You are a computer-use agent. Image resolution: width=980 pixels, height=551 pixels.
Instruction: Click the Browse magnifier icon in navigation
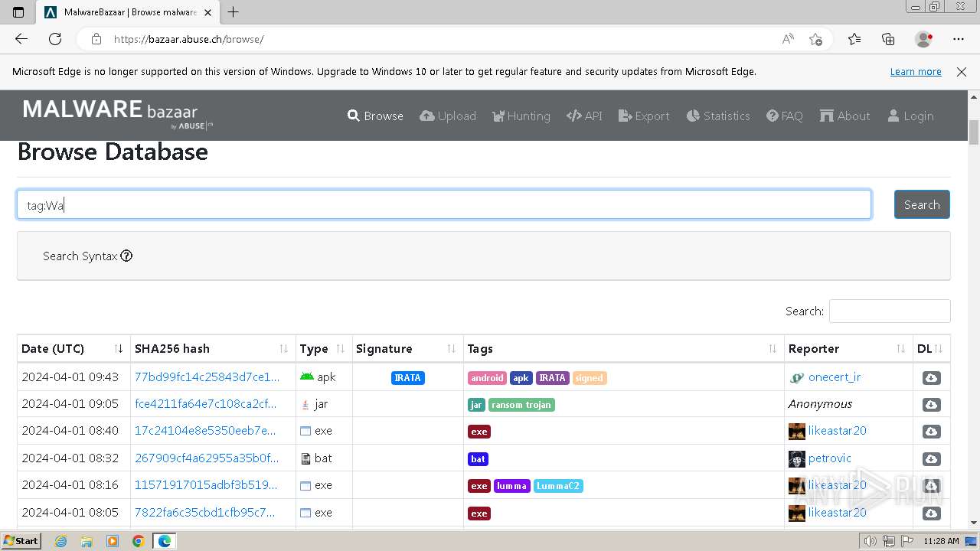click(353, 116)
